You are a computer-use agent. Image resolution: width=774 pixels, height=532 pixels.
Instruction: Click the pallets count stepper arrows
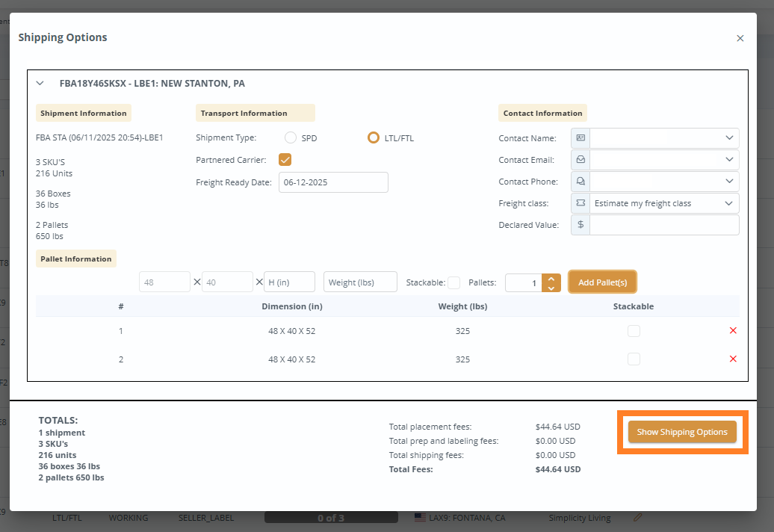click(x=551, y=282)
